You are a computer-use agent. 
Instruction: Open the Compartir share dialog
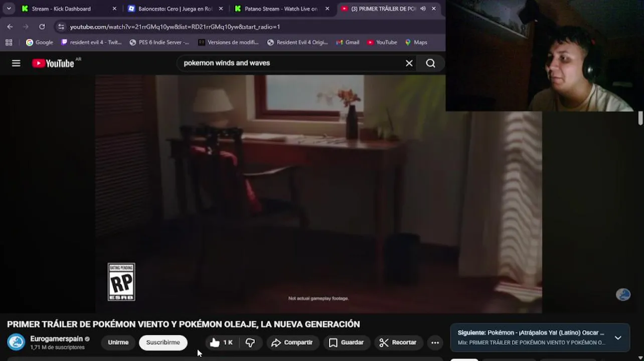pos(292,342)
